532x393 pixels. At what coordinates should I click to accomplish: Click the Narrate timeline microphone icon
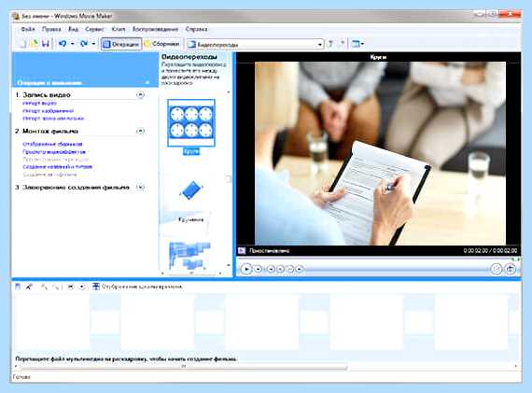click(x=29, y=287)
